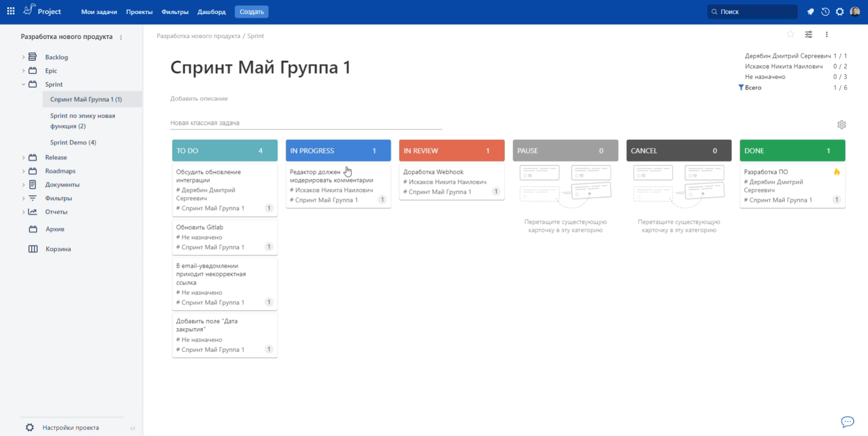Click the Отчеты chart icon
Viewport: 868px width, 436px height.
tap(33, 211)
